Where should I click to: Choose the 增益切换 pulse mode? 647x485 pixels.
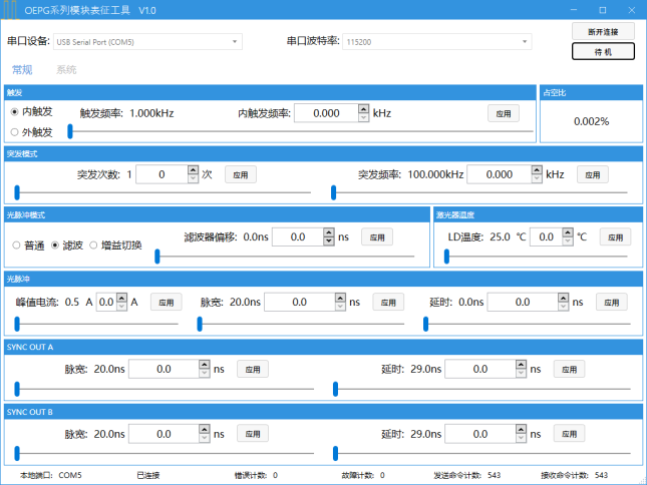pos(93,245)
